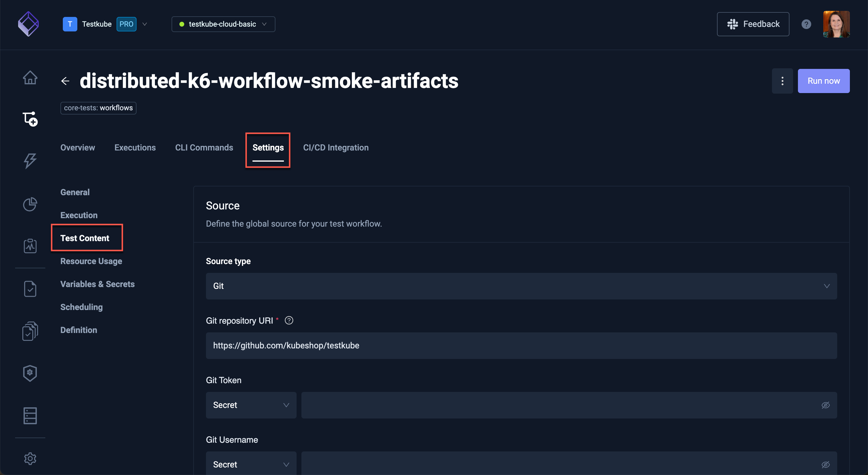This screenshot has width=868, height=475.
Task: Expand the Source type Git dropdown
Action: 521,286
